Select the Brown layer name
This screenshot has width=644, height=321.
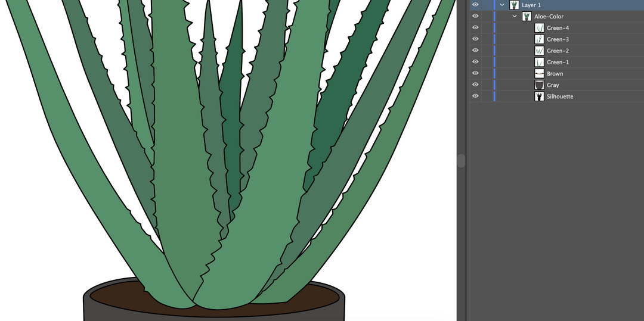555,74
